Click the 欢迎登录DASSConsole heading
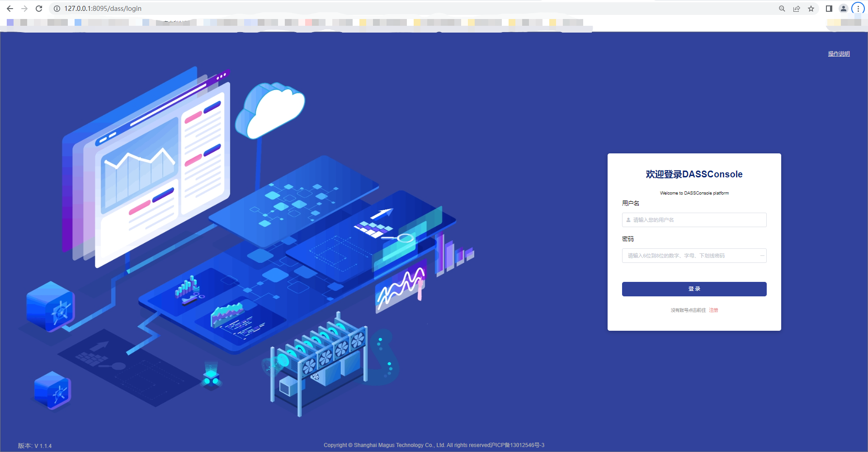868x452 pixels. click(694, 174)
